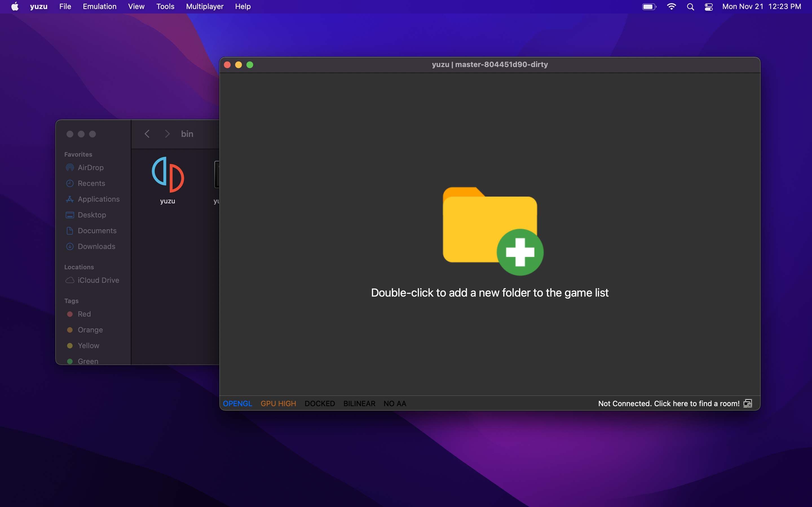
Task: Toggle DOCKED mode in the status bar
Action: pyautogui.click(x=319, y=403)
